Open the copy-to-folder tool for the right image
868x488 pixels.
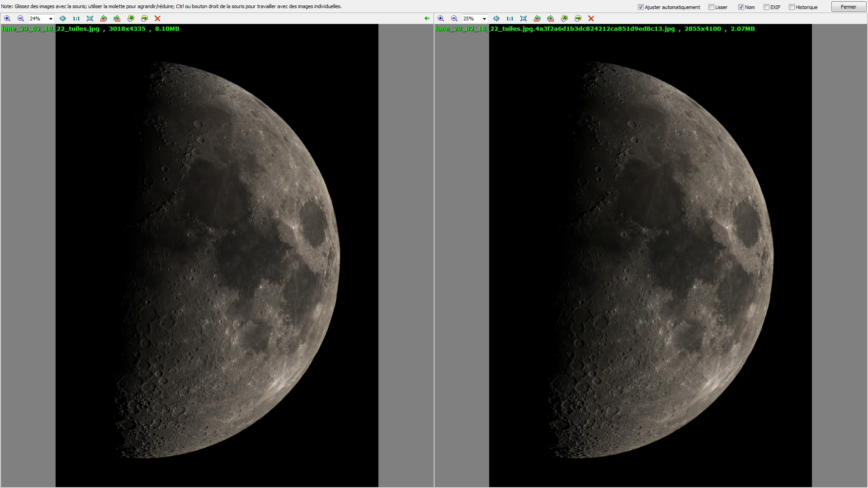click(x=564, y=19)
